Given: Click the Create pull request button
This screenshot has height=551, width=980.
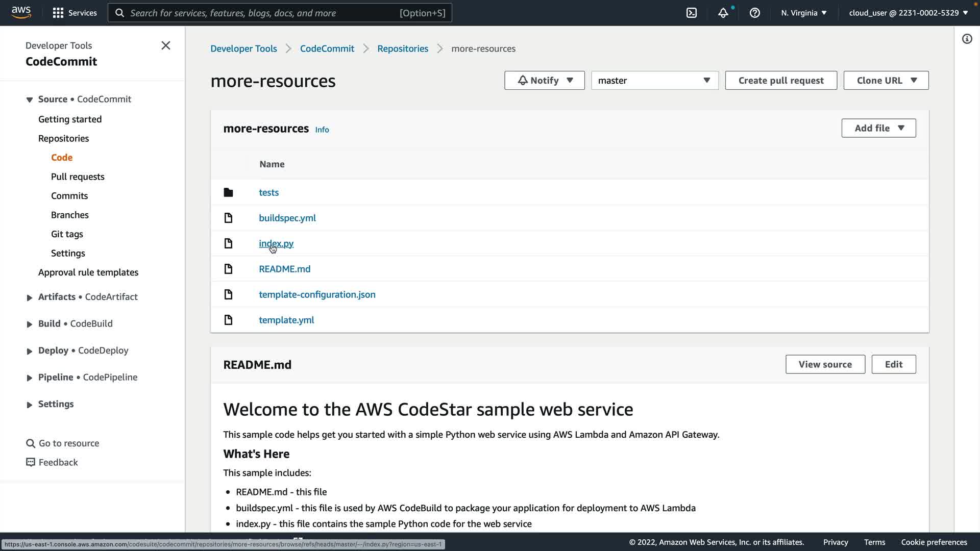Looking at the screenshot, I should pyautogui.click(x=780, y=81).
